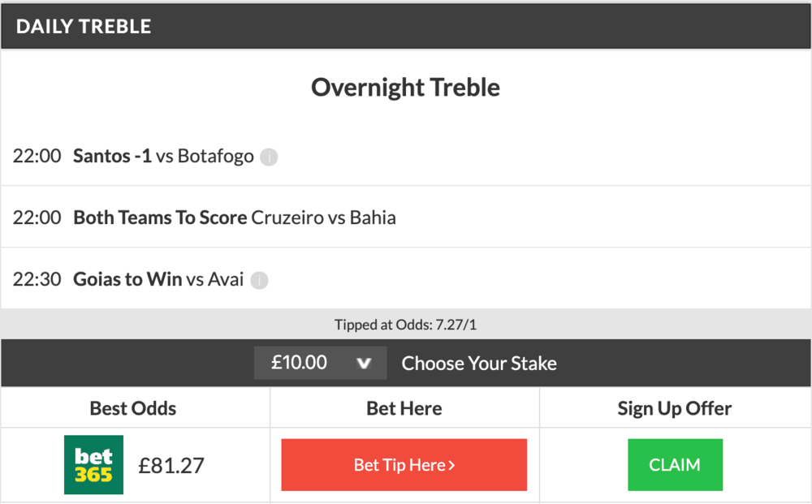Click the Bet Tip Here button
812x504 pixels.
[404, 464]
